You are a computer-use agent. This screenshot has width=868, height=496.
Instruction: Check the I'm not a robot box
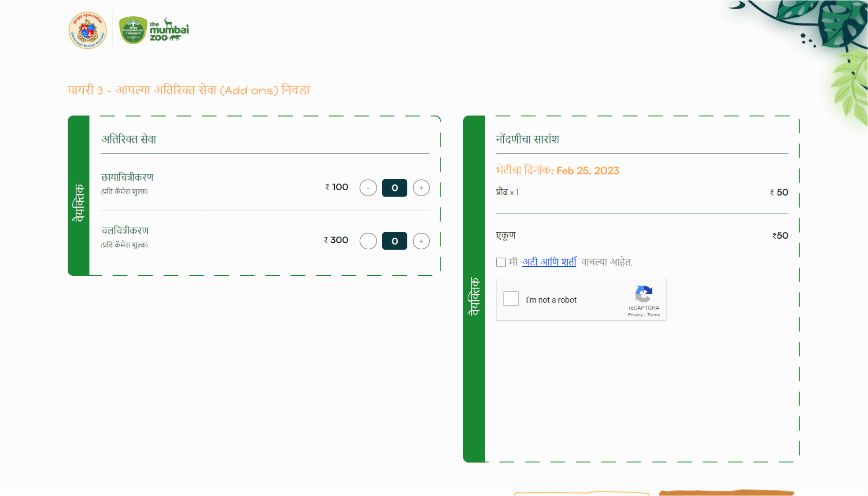pyautogui.click(x=511, y=299)
